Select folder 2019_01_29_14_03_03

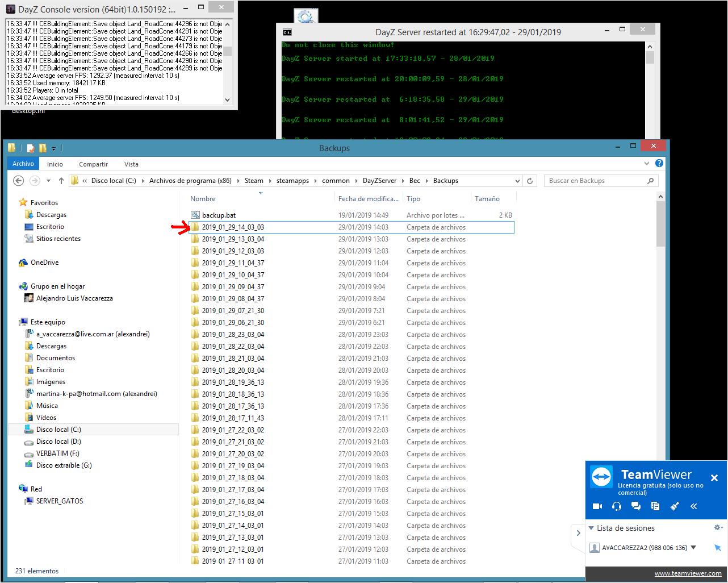pos(351,227)
